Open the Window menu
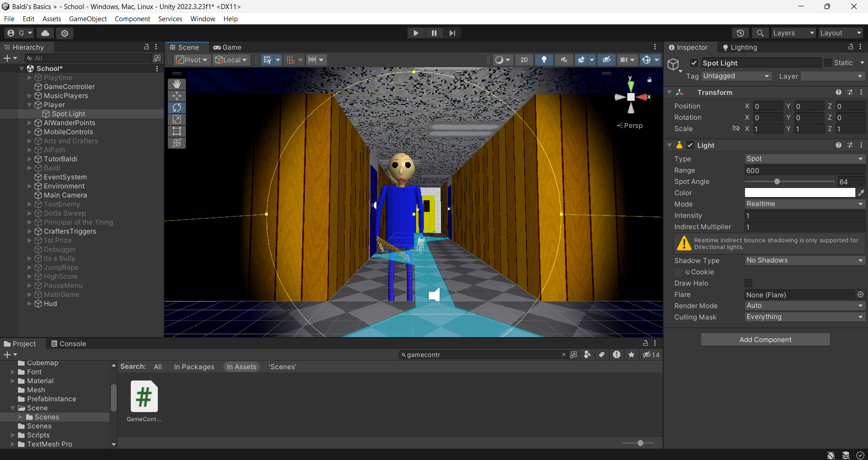 (x=203, y=19)
